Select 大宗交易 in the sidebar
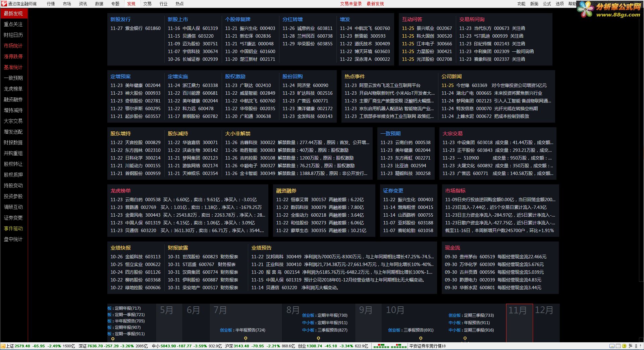This screenshot has height=350, width=644. tap(14, 121)
